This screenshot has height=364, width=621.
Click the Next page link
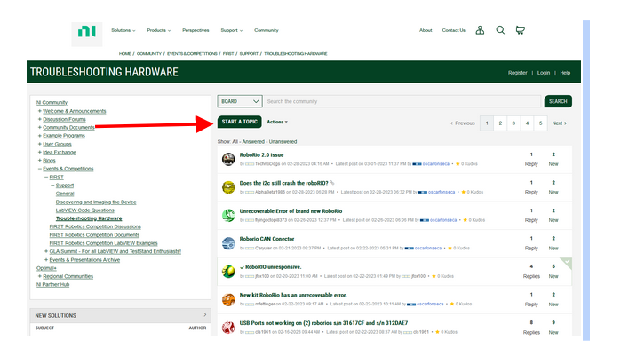click(559, 123)
